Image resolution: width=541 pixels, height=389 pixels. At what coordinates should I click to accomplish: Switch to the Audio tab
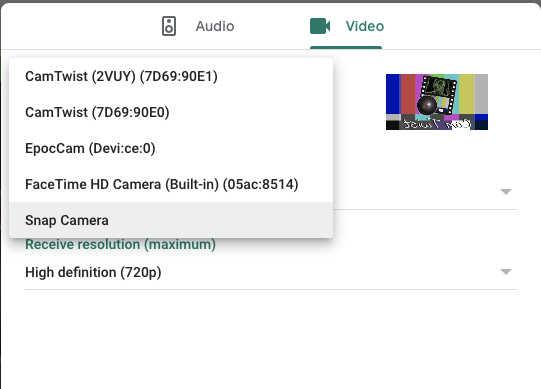[198, 26]
